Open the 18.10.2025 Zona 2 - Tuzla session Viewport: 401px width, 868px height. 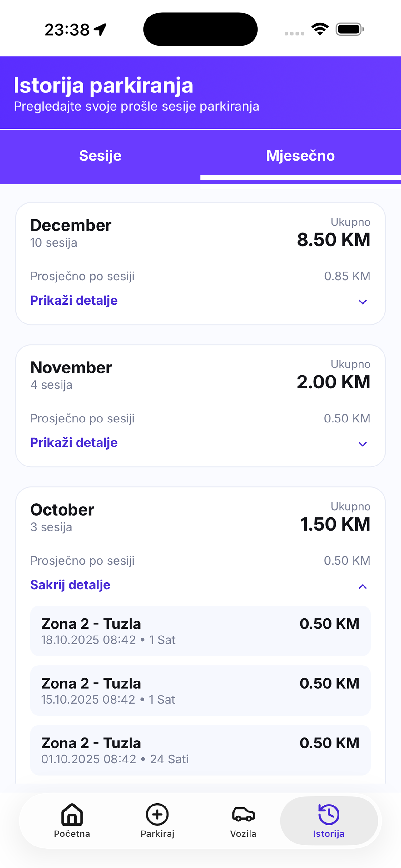pos(200,631)
